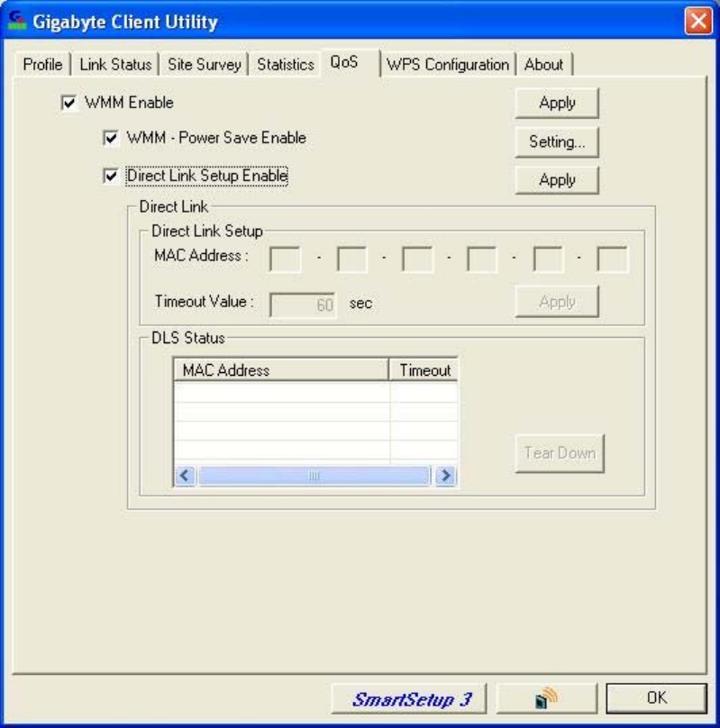720x728 pixels.
Task: Click Apply in Direct Link Setup group
Action: [557, 302]
